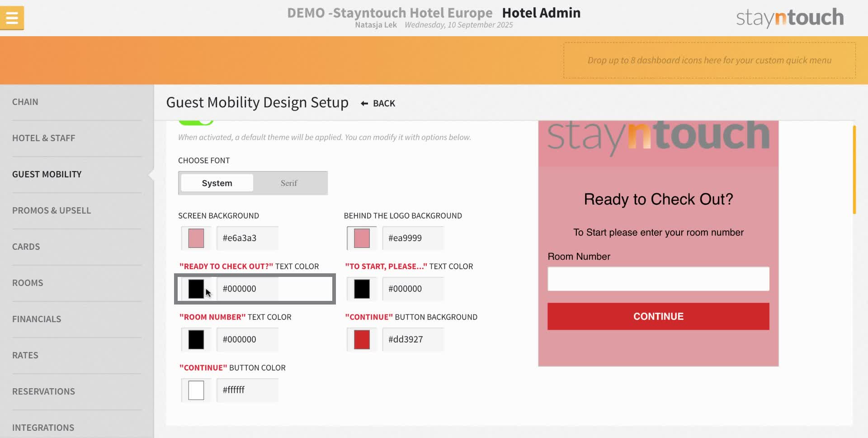Image resolution: width=868 pixels, height=438 pixels.
Task: Edit the #ffffff hex field
Action: (247, 390)
